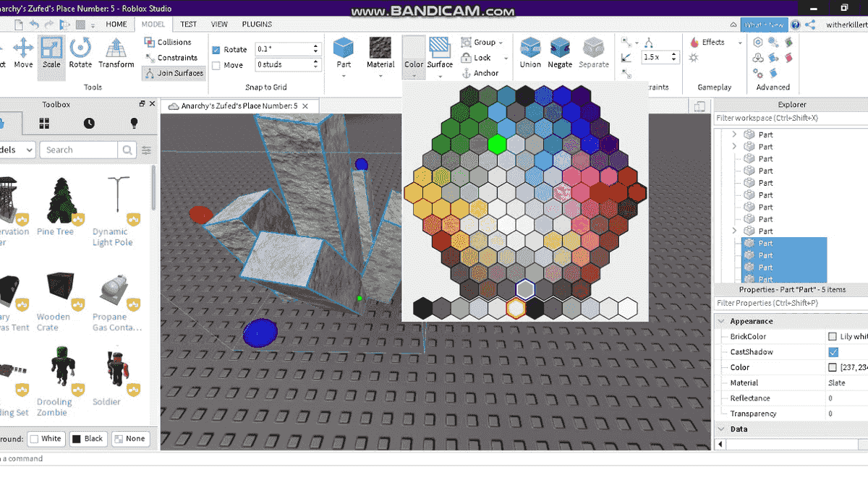This screenshot has width=868, height=488.
Task: Open the PLUGINS ribbon tab
Action: tap(257, 24)
